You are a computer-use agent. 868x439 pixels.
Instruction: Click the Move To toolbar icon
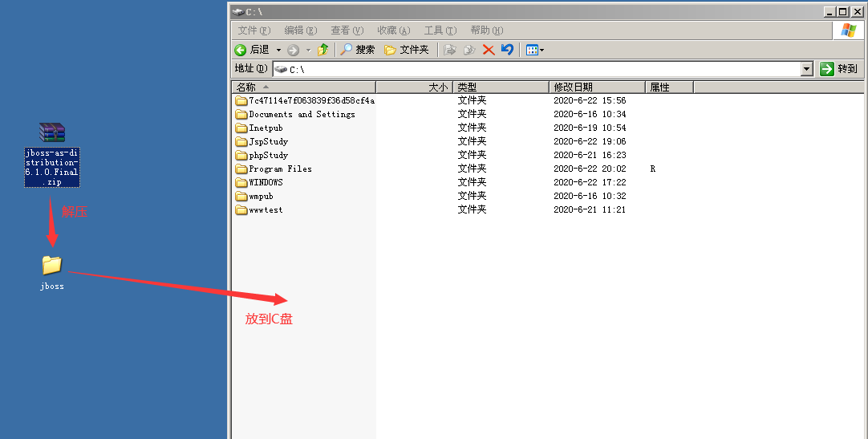pyautogui.click(x=450, y=50)
